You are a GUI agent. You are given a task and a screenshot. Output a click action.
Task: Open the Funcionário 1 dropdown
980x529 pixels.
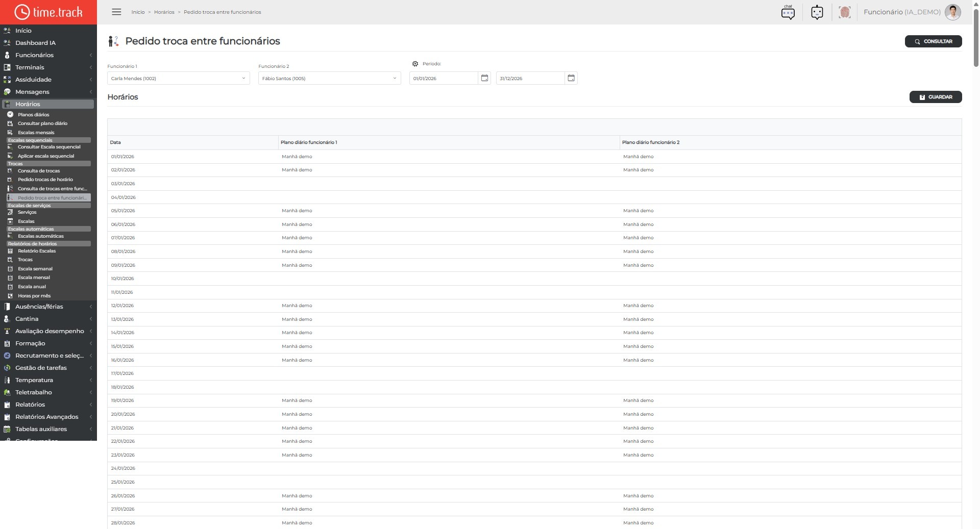point(178,78)
